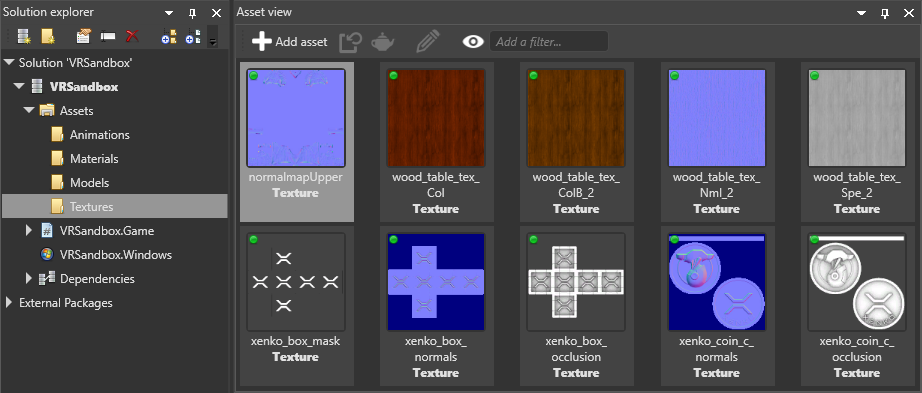The width and height of the screenshot is (922, 393).
Task: Click the Dependencies node icon
Action: [x=47, y=278]
